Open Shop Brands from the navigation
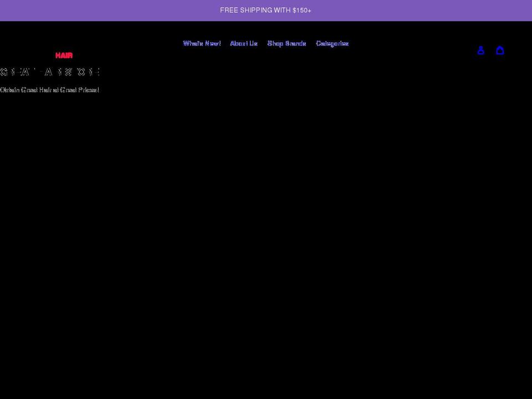 [x=286, y=43]
